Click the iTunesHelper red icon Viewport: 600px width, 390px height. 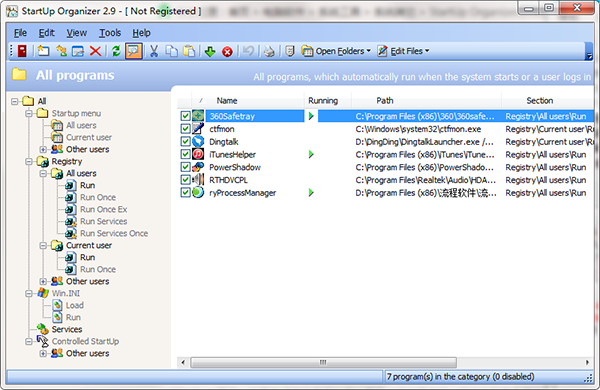click(198, 154)
